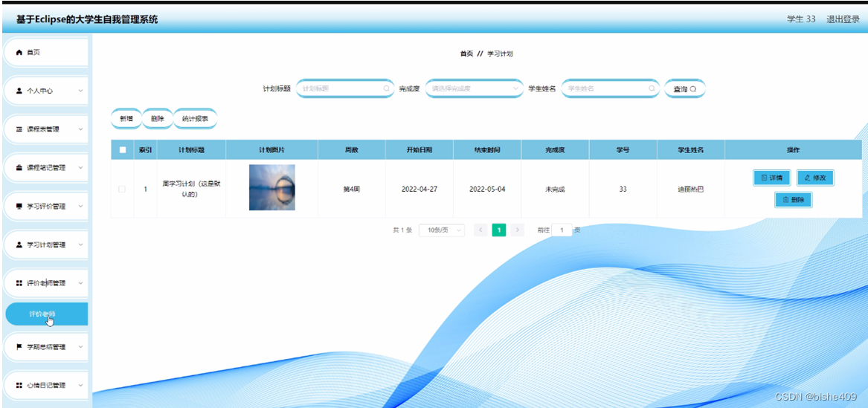The width and height of the screenshot is (868, 408).
Task: Click the person icon beside 个人中心
Action: (19, 91)
